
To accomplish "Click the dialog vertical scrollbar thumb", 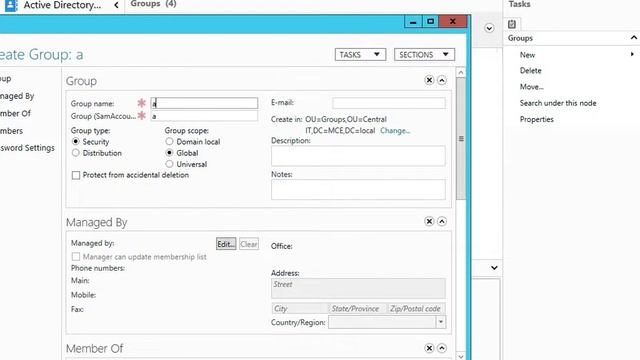I will [x=461, y=138].
